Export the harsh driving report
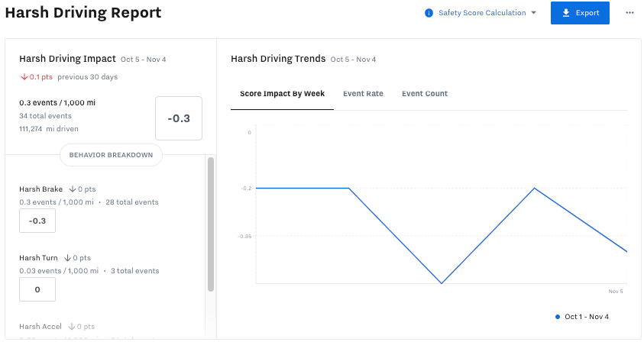644x342 pixels. pyautogui.click(x=580, y=13)
